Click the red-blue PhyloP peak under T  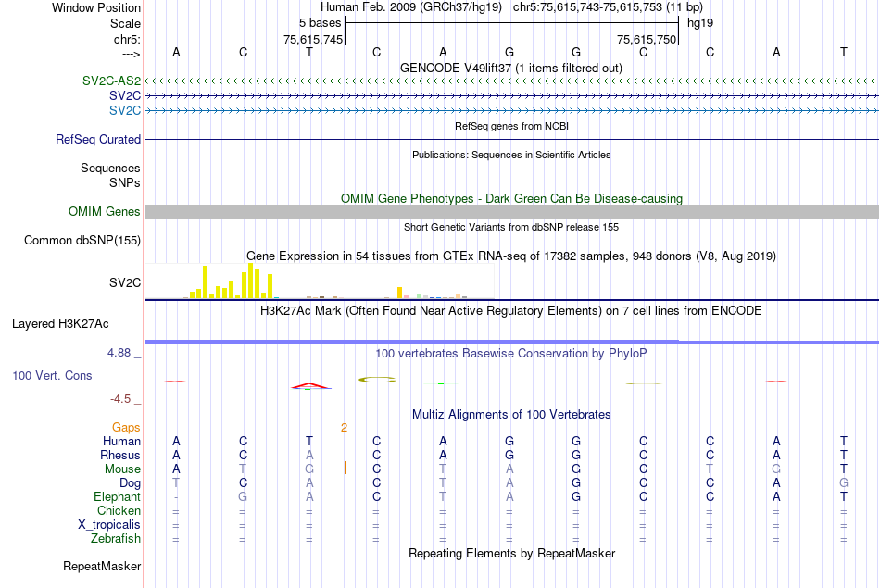(x=310, y=386)
